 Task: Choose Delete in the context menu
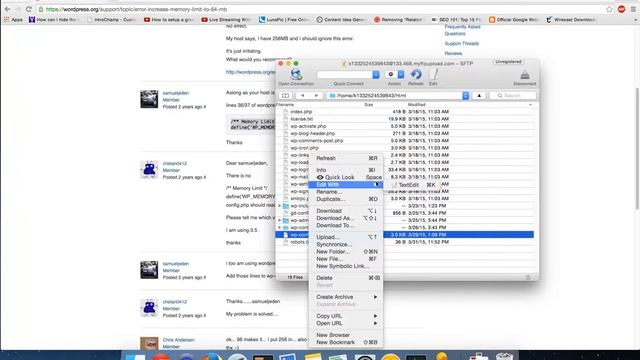[346, 278]
